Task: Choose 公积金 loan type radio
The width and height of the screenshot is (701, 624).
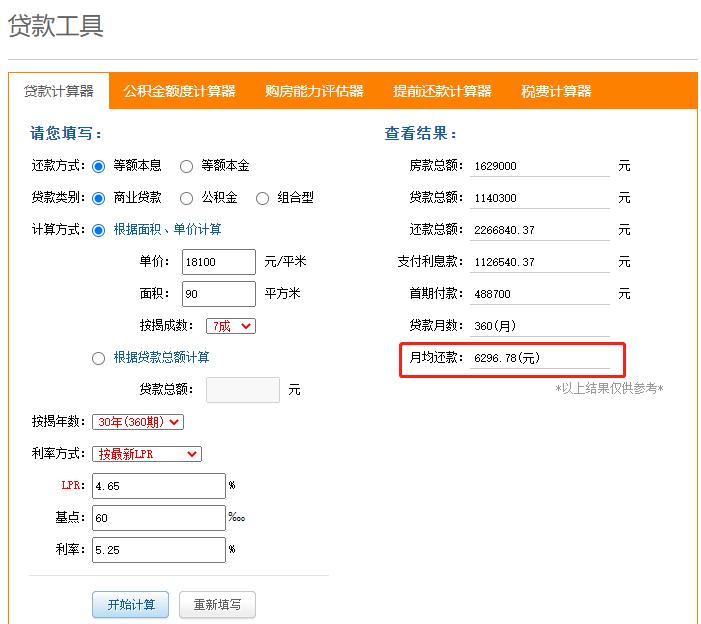Action: [186, 198]
